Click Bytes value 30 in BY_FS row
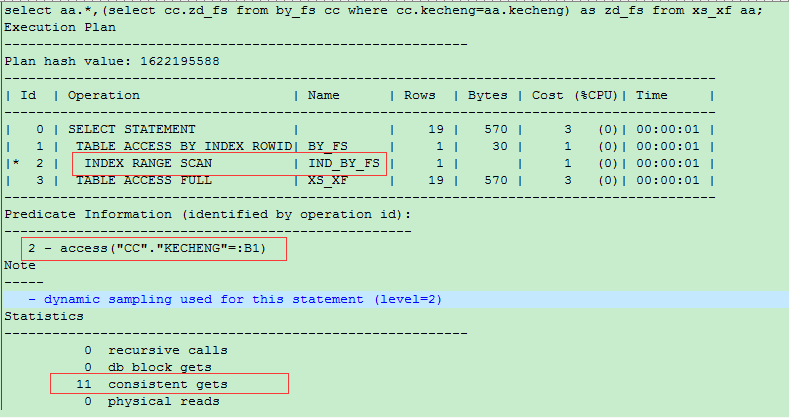This screenshot has width=789, height=418. point(500,146)
